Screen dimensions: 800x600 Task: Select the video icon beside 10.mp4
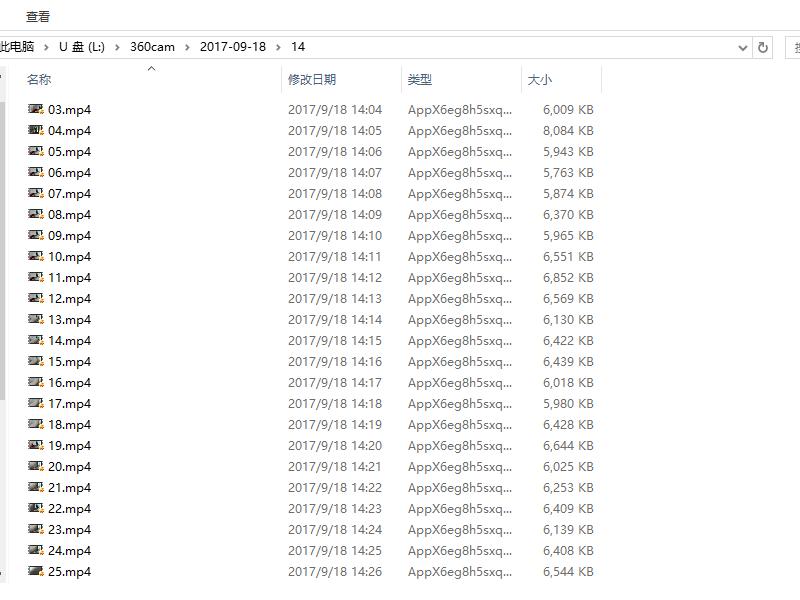[34, 256]
